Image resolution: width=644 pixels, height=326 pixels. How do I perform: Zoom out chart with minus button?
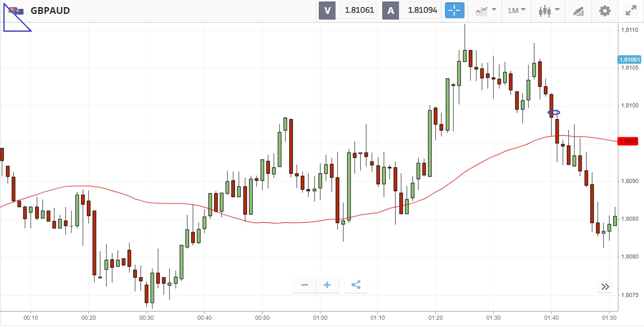(x=305, y=285)
